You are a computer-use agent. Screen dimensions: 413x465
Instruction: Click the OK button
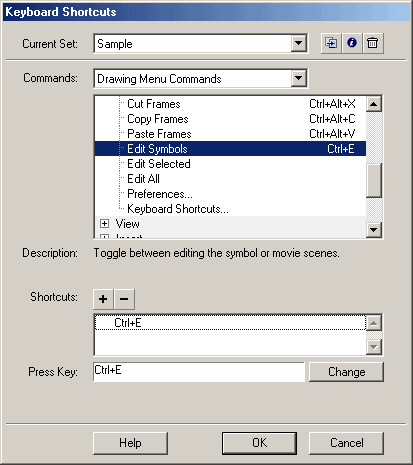[259, 443]
